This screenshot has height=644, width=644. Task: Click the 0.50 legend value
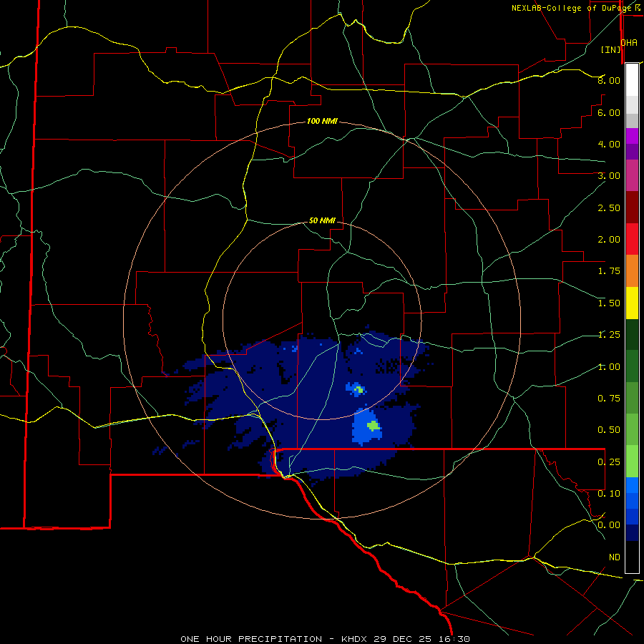pos(609,430)
